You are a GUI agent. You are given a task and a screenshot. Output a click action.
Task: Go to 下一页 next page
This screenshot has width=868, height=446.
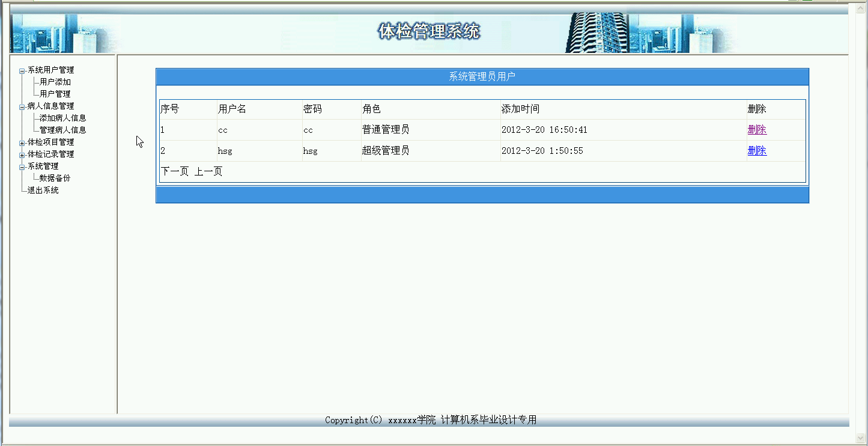coord(174,172)
